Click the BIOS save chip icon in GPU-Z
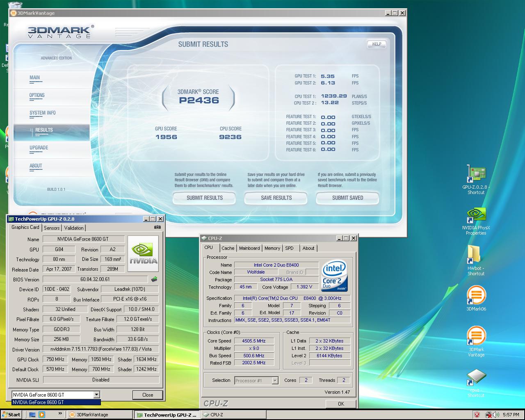The image size is (525, 420). click(x=154, y=279)
